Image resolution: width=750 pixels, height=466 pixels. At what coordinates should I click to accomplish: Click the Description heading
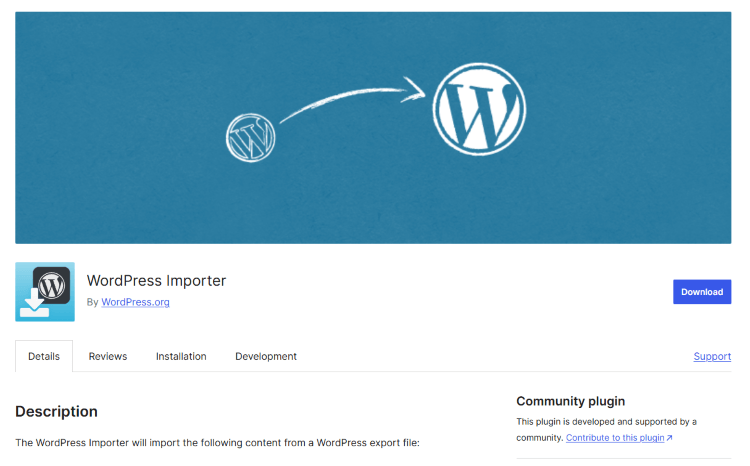pyautogui.click(x=56, y=411)
